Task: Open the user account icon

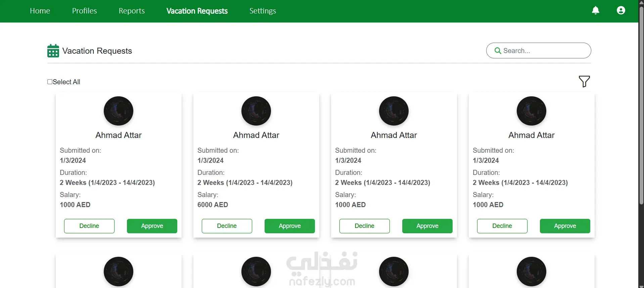Action: 621,10
